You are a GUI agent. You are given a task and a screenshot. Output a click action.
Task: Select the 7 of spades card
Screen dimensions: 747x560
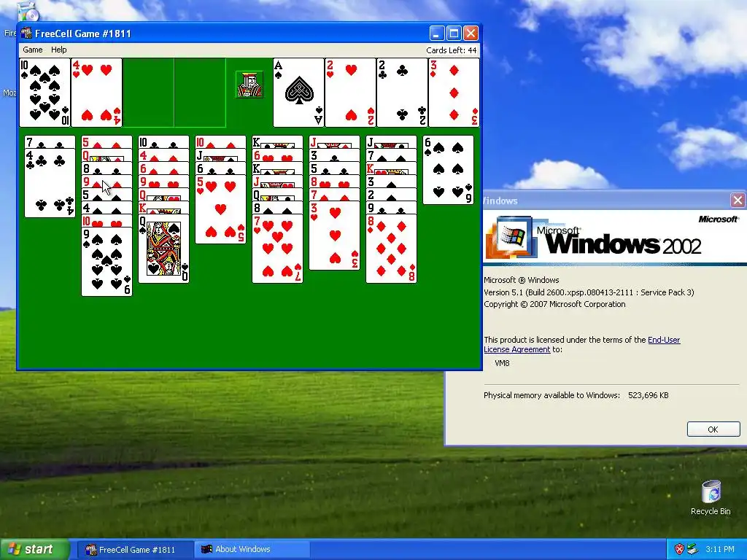[x=391, y=155]
